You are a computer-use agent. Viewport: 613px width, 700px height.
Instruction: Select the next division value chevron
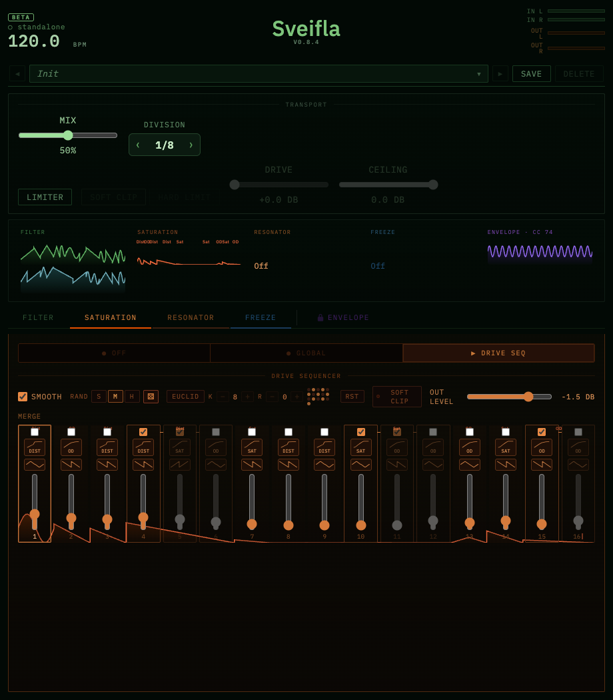(x=191, y=145)
